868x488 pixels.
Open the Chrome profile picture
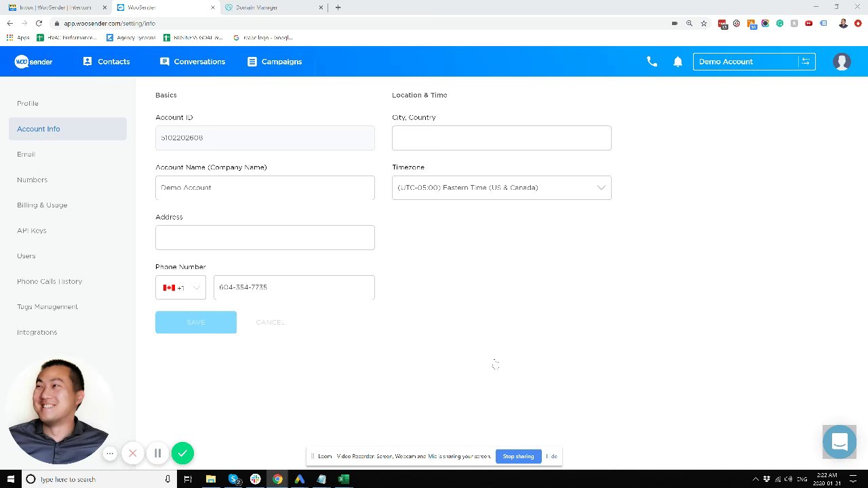tap(843, 23)
